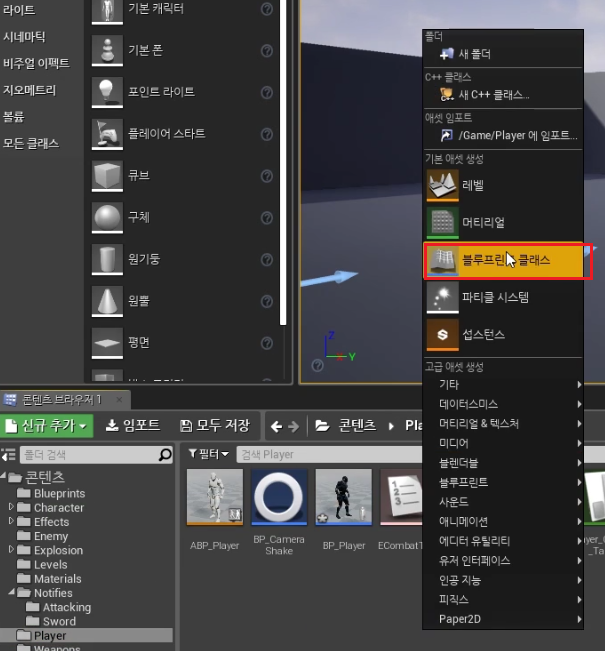Expand the Character folder arrow
Image resolution: width=605 pixels, height=651 pixels.
point(11,507)
